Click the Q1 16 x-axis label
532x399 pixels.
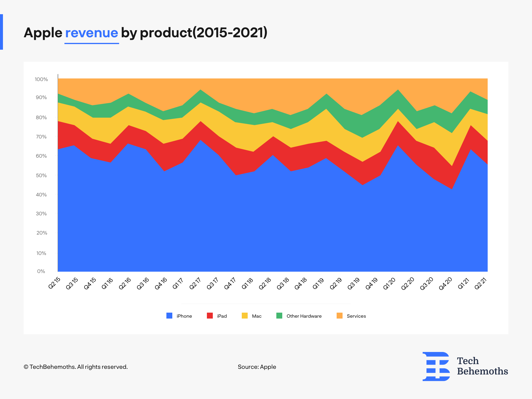[108, 283]
